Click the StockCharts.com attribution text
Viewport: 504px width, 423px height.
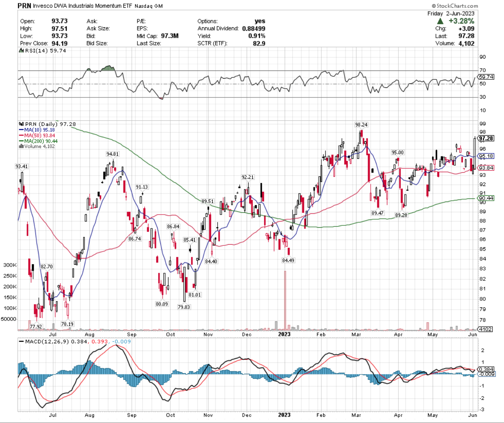(455, 6)
